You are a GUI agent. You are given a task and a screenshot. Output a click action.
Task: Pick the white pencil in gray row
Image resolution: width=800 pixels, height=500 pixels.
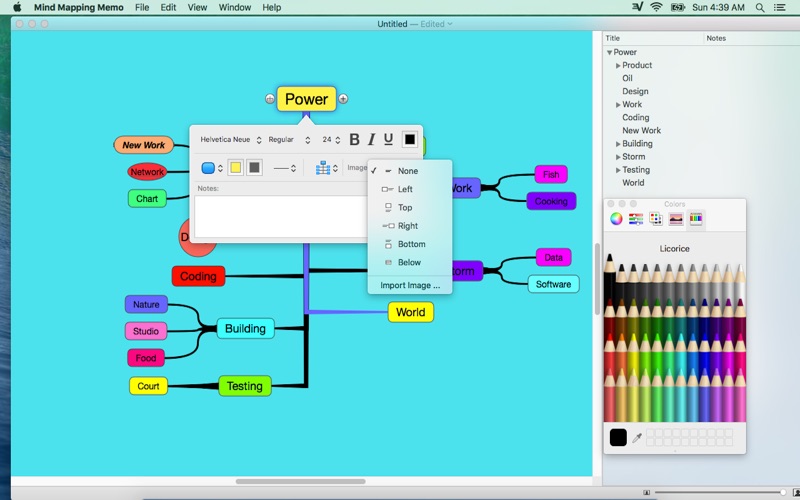(740, 283)
